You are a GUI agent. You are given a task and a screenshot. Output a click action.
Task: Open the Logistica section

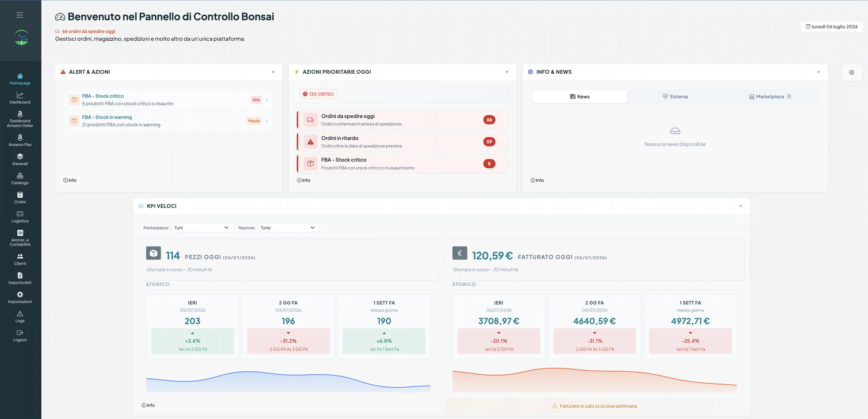pyautogui.click(x=20, y=217)
